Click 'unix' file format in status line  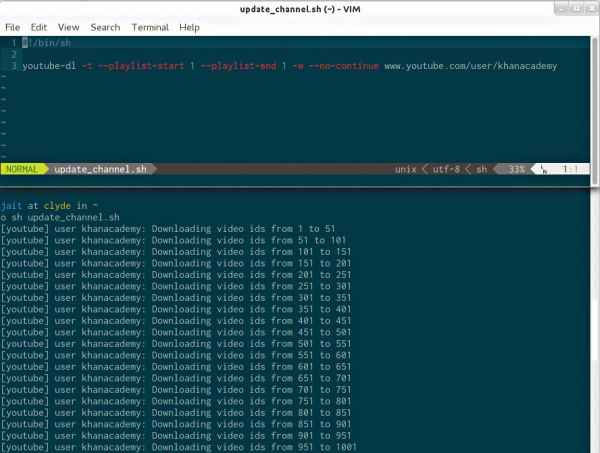(406, 169)
